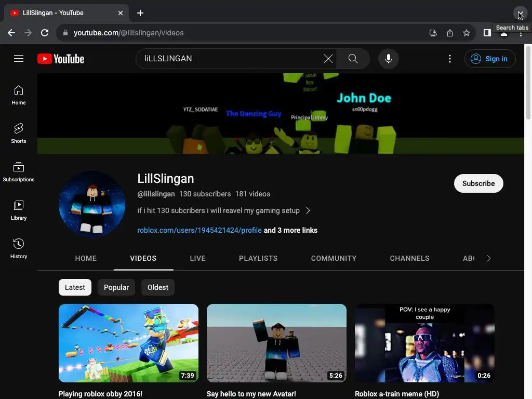
Task: Go to Home in sidebar
Action: point(19,96)
